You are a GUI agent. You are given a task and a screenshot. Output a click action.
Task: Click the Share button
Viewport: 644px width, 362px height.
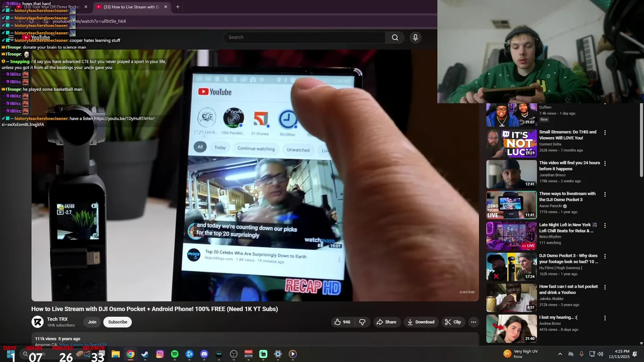tap(386, 322)
